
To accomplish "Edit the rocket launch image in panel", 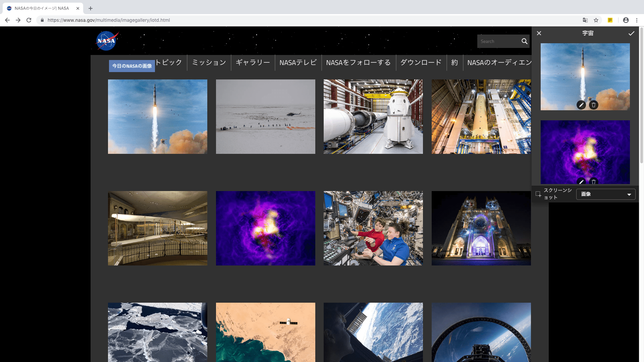I will tap(581, 105).
